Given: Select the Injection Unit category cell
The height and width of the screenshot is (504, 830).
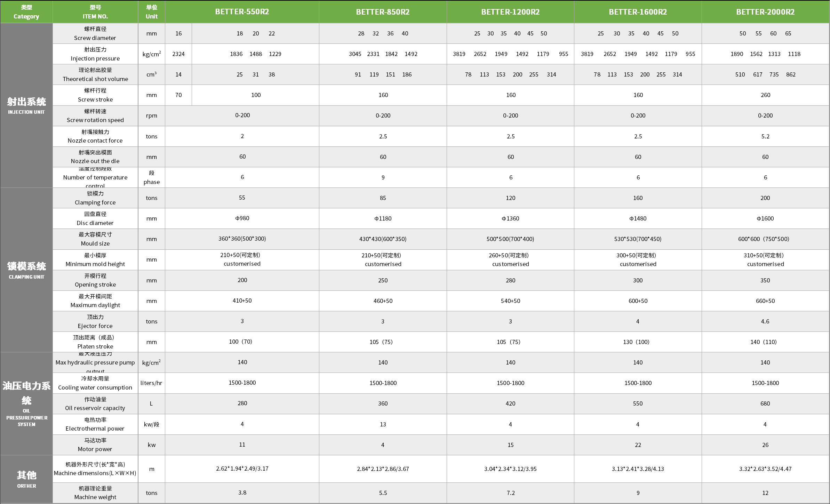Looking at the screenshot, I should tap(26, 105).
